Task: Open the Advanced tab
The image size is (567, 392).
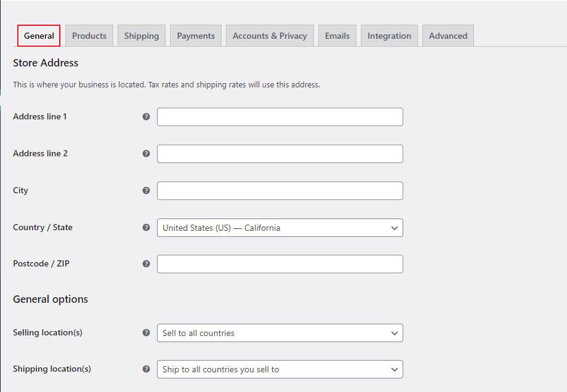Action: point(448,36)
